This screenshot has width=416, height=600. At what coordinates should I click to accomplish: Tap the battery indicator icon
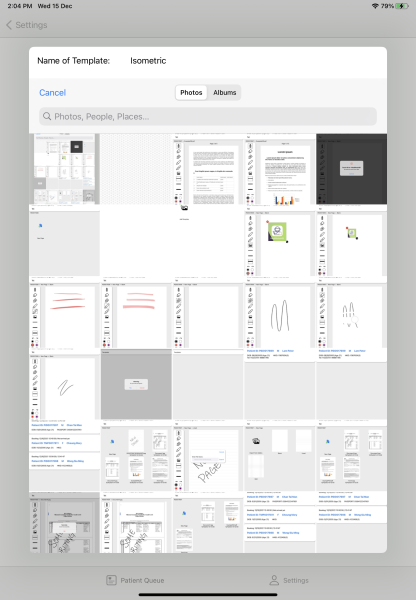(402, 6)
